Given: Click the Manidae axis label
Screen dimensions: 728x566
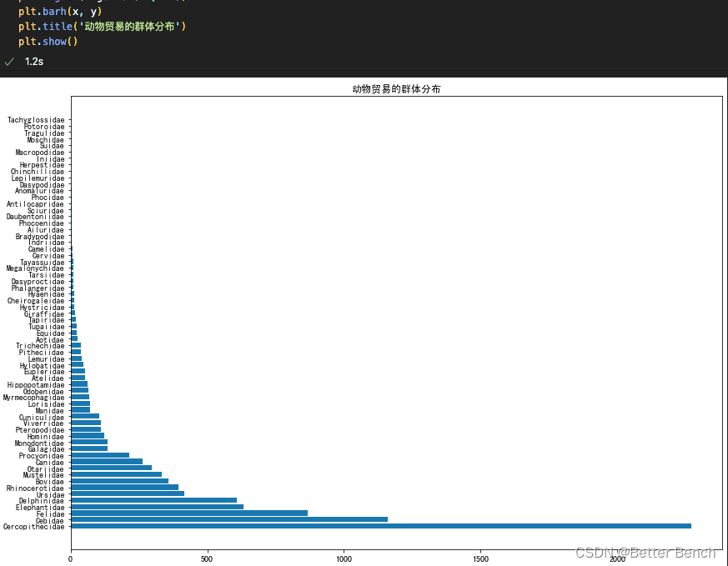Looking at the screenshot, I should pyautogui.click(x=50, y=411).
